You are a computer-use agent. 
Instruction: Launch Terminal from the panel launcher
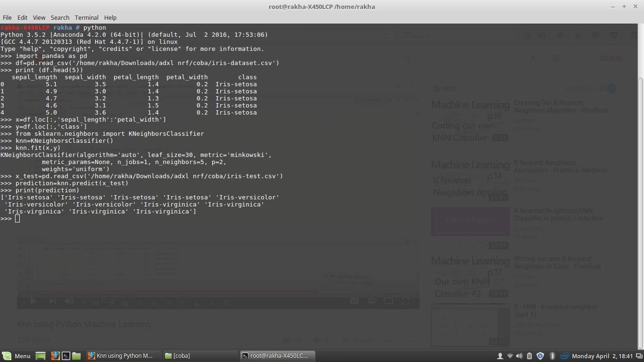click(66, 356)
